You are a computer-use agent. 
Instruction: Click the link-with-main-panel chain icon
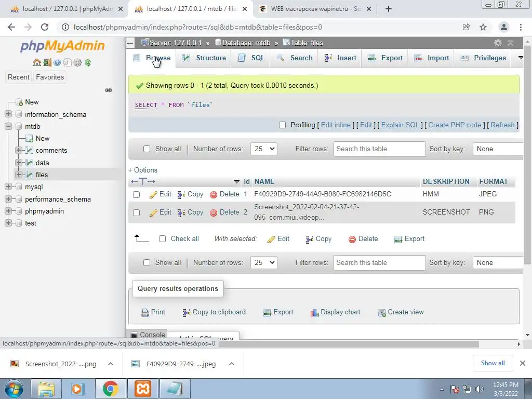coord(109,90)
